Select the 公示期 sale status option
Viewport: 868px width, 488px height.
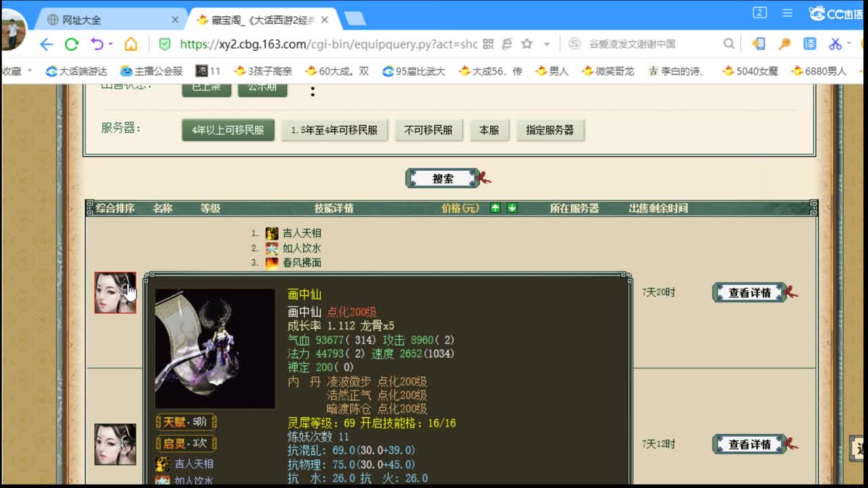click(262, 88)
